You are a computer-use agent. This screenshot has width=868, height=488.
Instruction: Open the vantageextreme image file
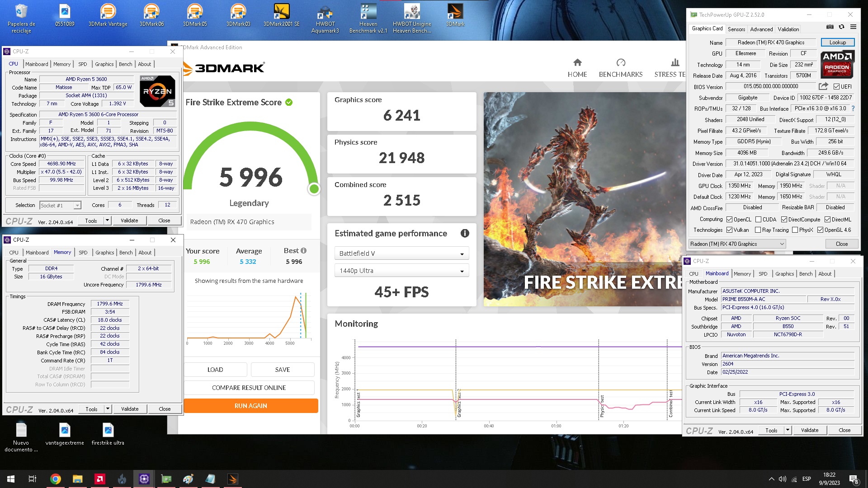pyautogui.click(x=65, y=434)
